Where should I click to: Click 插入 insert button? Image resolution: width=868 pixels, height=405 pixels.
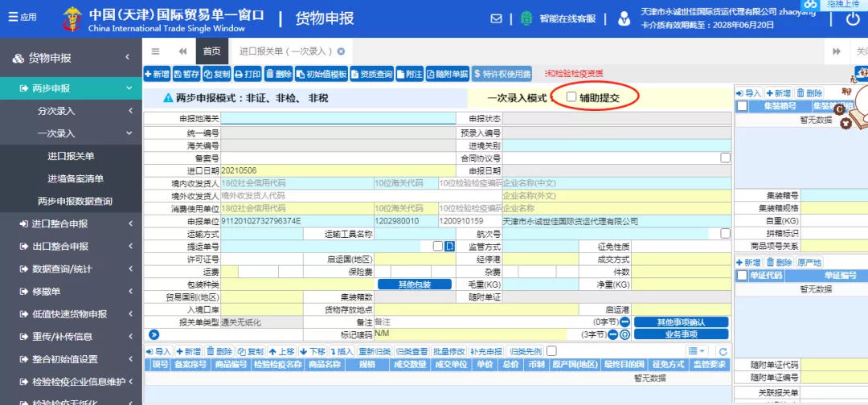pos(342,351)
